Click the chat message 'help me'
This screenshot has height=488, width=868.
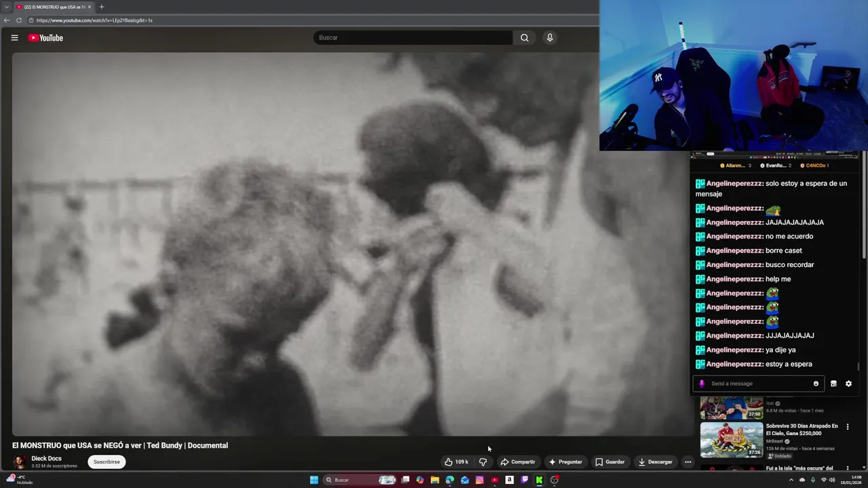click(778, 279)
